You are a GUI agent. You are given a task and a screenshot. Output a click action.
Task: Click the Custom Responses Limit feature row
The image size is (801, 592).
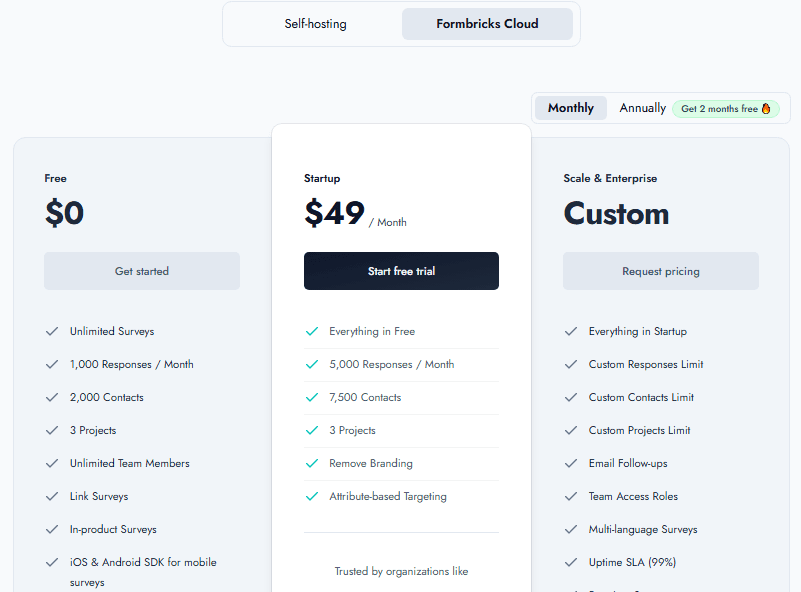click(x=648, y=364)
